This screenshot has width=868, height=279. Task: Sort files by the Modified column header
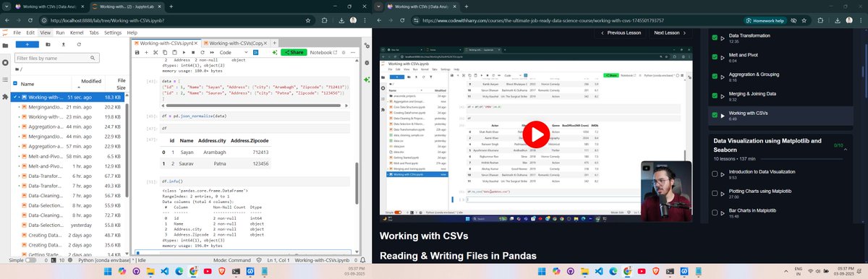(x=91, y=82)
